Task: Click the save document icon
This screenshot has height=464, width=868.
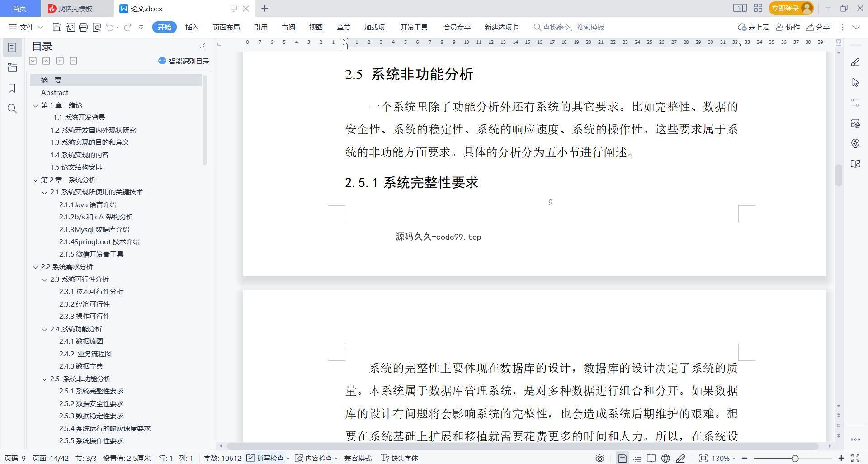Action: click(57, 28)
